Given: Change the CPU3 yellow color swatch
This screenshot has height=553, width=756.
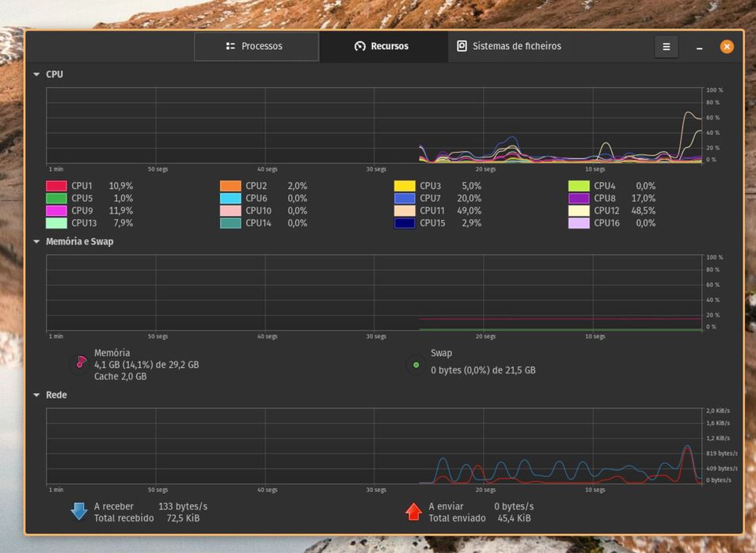Looking at the screenshot, I should tap(405, 186).
